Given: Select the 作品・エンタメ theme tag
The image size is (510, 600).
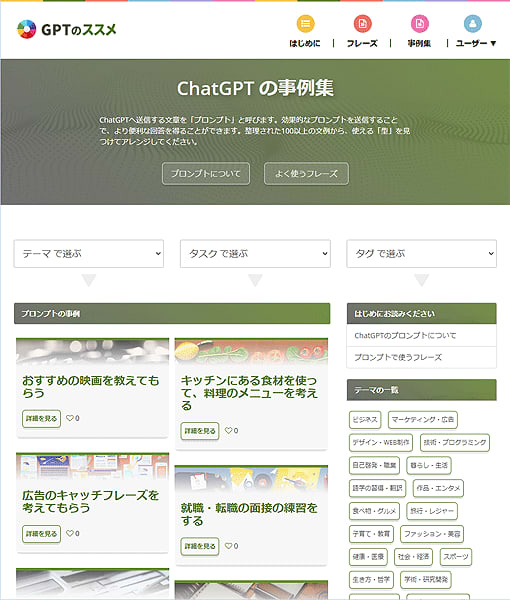Looking at the screenshot, I should point(438,488).
